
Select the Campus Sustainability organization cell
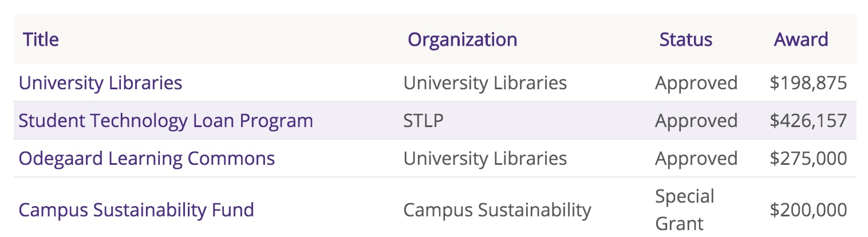tap(497, 210)
